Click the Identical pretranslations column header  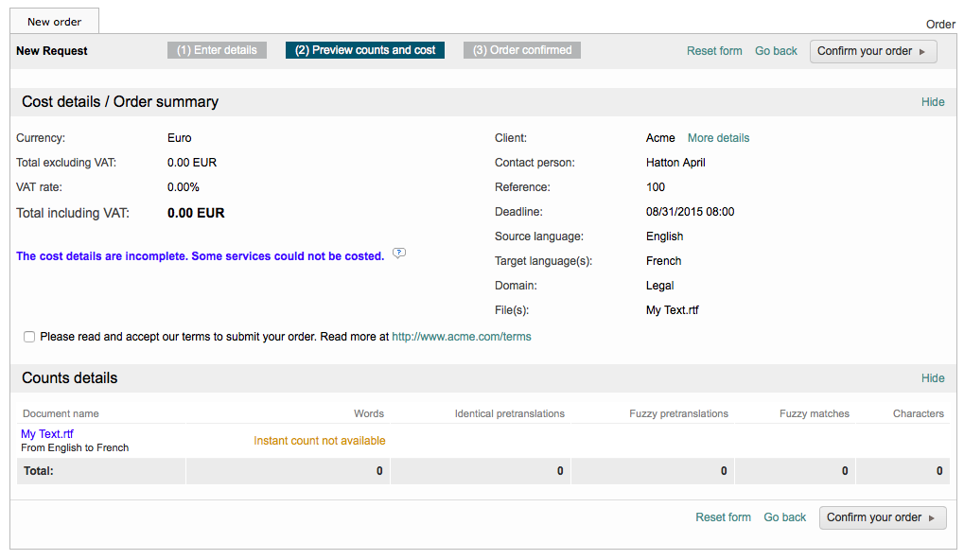509,413
